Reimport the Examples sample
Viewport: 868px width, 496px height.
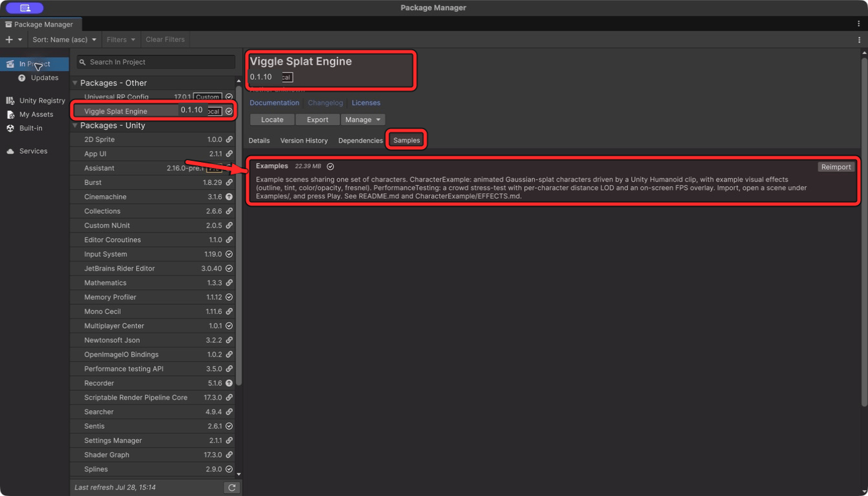point(836,167)
